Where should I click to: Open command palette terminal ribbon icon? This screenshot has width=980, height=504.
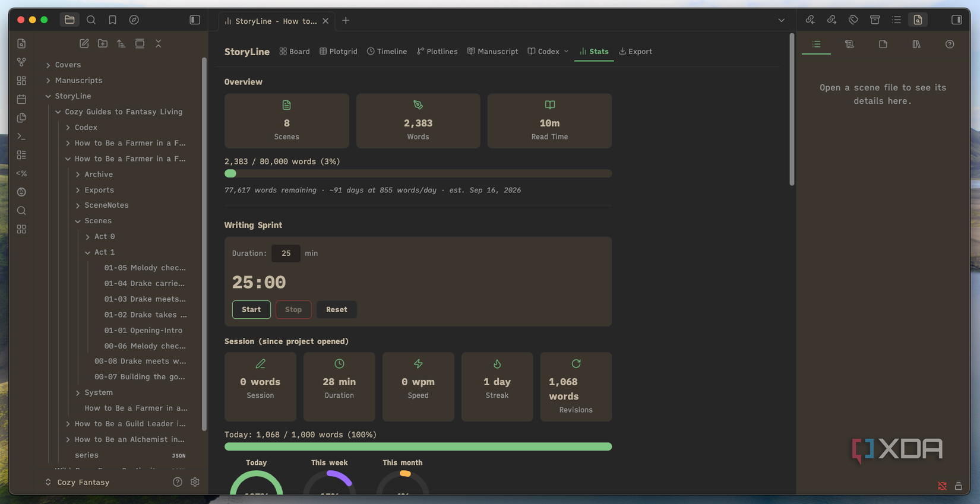(21, 136)
